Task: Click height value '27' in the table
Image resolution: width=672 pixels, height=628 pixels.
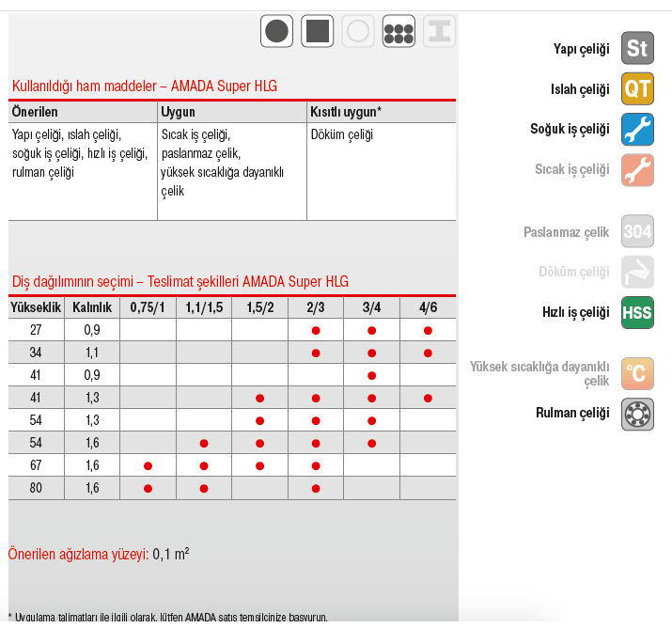Action: (x=36, y=330)
